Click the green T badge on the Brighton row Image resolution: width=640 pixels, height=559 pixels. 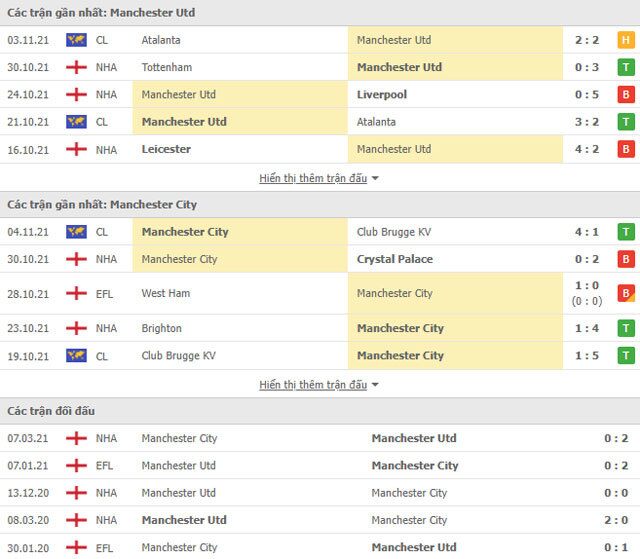[x=626, y=328]
